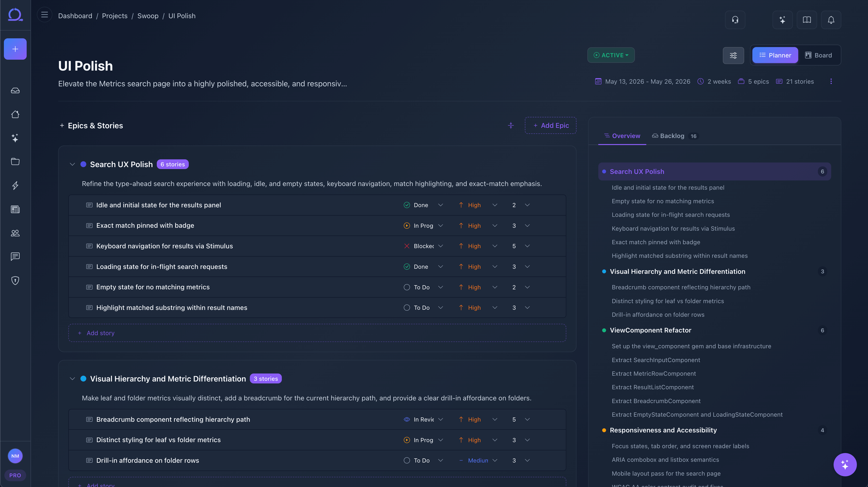
Task: Open the ACTIVE sprint status dropdown
Action: tap(611, 55)
